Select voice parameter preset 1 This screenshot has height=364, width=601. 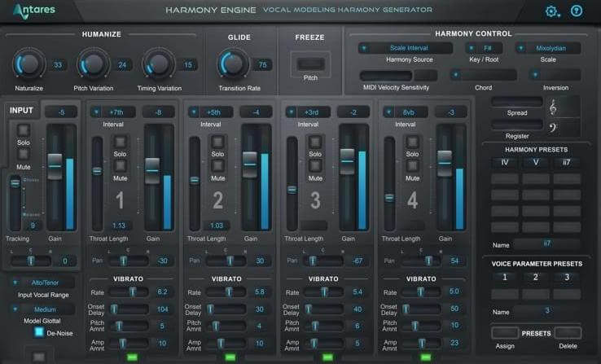click(505, 277)
